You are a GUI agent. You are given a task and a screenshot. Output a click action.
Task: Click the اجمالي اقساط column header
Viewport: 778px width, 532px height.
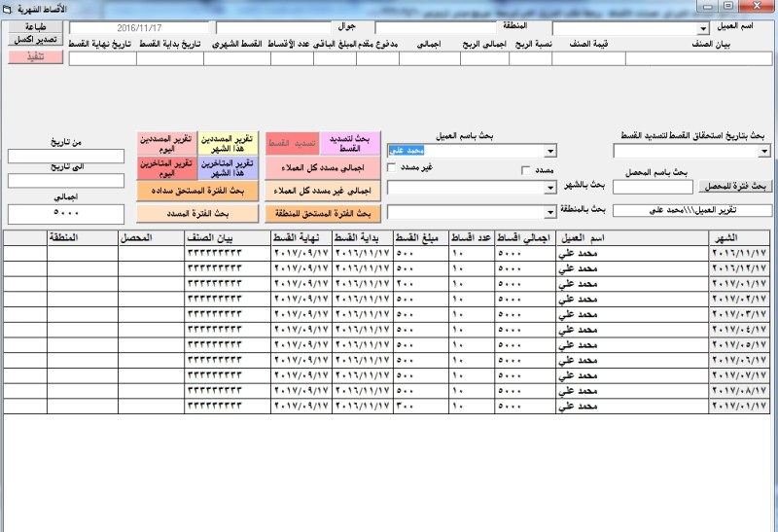pyautogui.click(x=525, y=237)
